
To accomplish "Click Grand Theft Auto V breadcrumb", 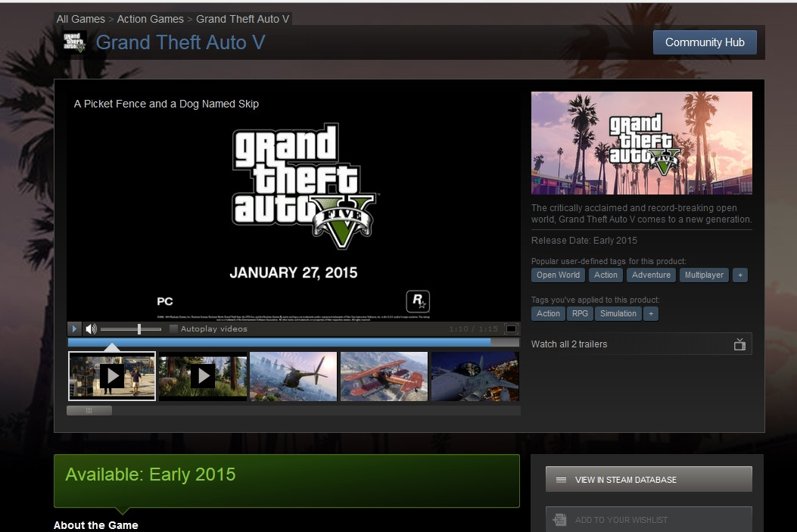I will point(242,19).
